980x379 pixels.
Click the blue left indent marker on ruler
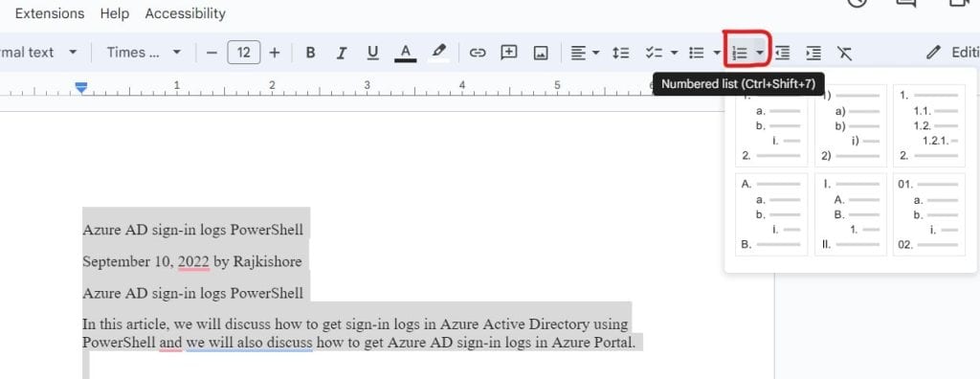pyautogui.click(x=81, y=88)
